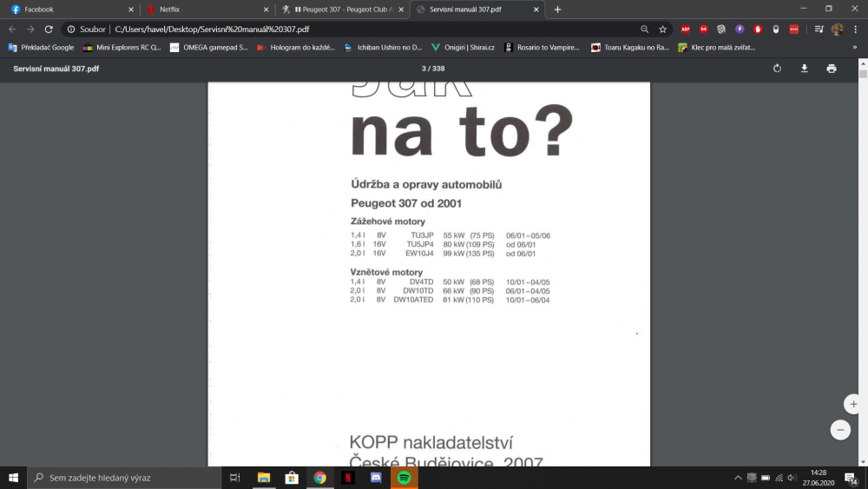Viewport: 868px width, 489px height.
Task: Click the Zážehové motory heading
Action: [387, 221]
